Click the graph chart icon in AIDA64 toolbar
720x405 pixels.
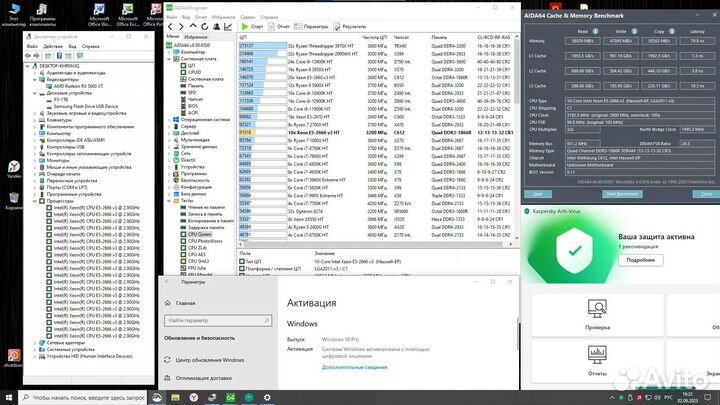point(228,27)
